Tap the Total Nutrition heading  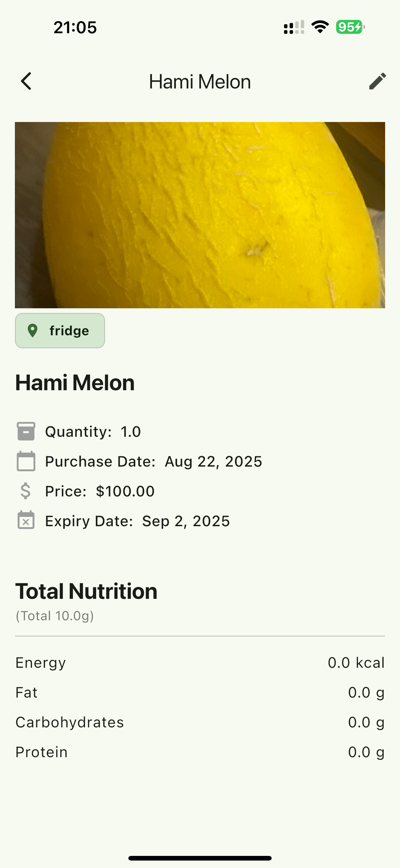click(x=86, y=591)
